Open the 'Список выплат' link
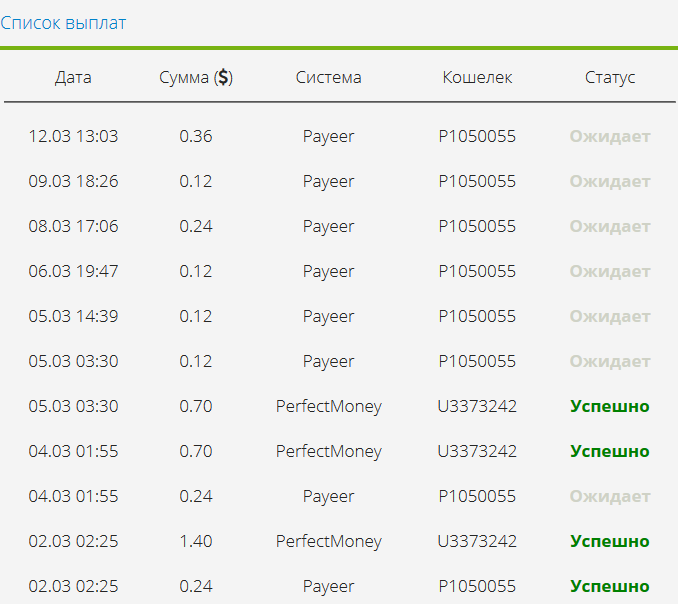 [63, 23]
